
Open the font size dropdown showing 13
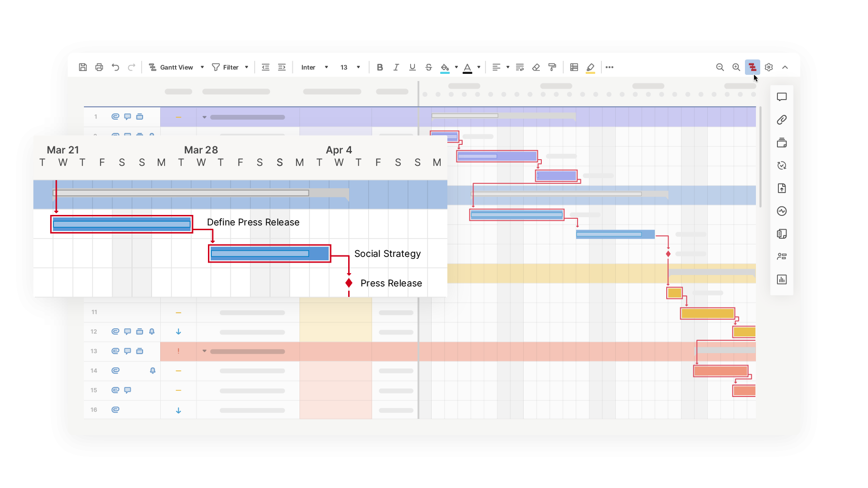point(350,67)
